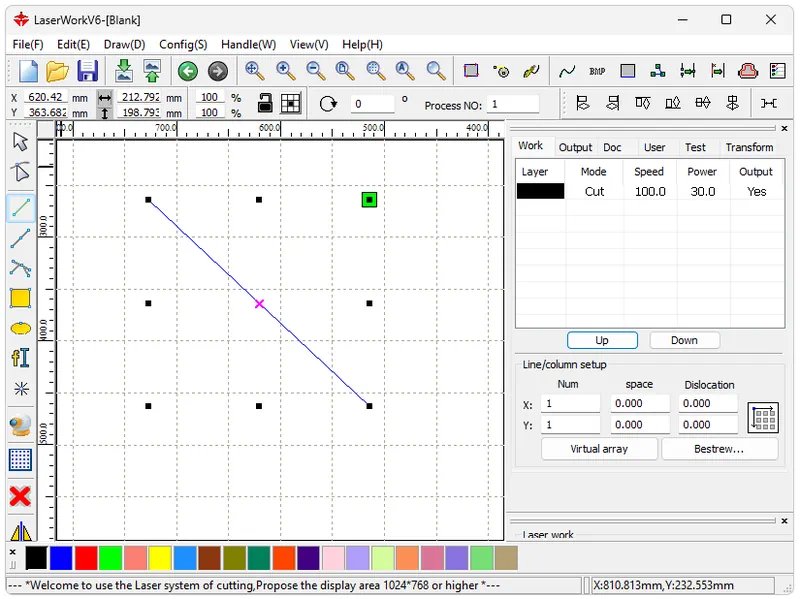Select the point star tool
Image resolution: width=800 pixels, height=599 pixels.
point(21,389)
